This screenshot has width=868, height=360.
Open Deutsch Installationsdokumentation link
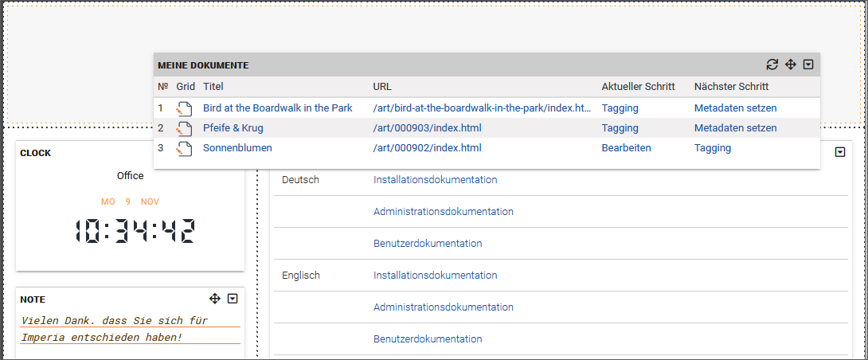435,179
